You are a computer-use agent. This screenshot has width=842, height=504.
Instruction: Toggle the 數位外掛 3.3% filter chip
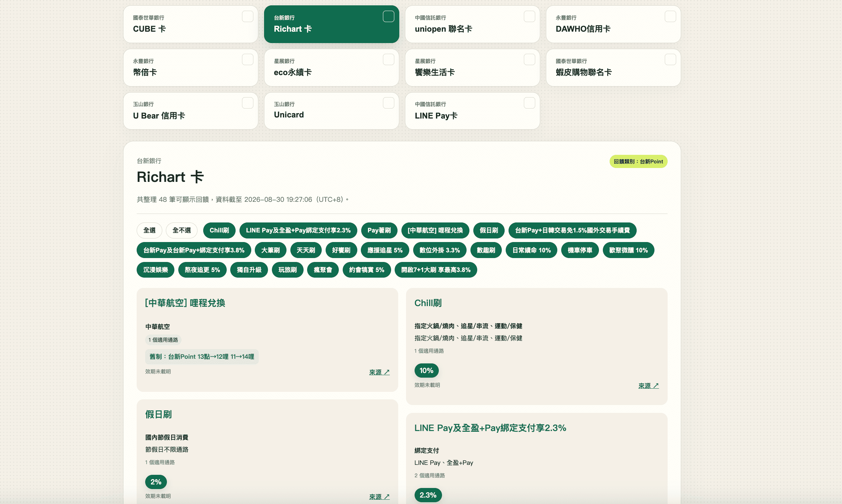pos(440,250)
